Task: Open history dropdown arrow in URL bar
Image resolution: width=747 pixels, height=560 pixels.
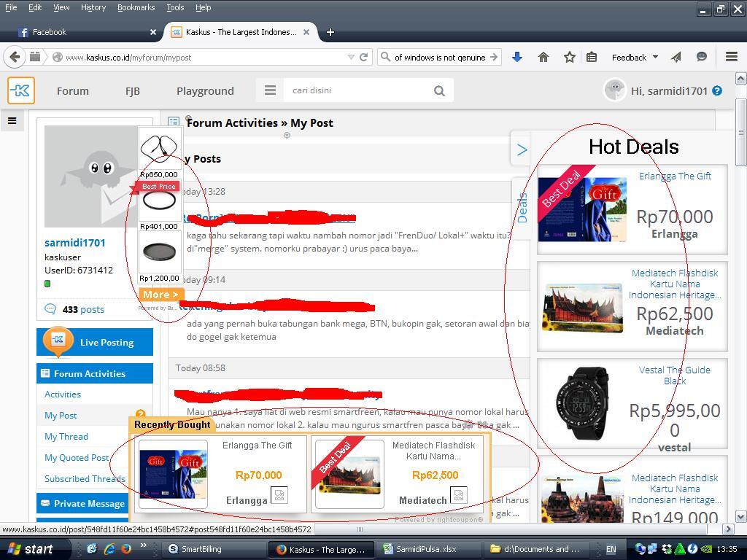Action: point(351,57)
